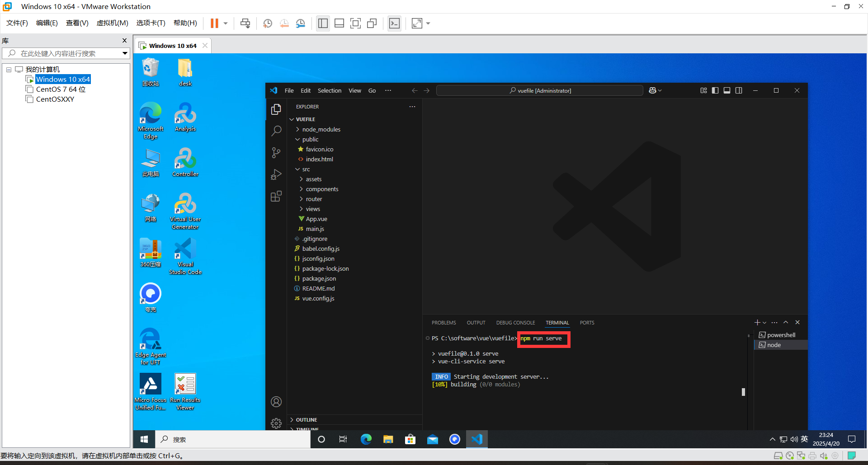
Task: Click the Customize Layout icon
Action: coord(703,90)
